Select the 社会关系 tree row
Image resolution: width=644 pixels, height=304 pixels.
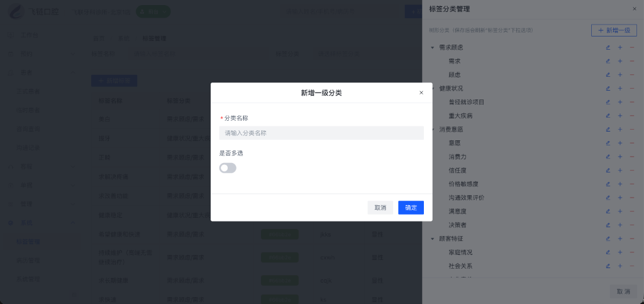460,266
